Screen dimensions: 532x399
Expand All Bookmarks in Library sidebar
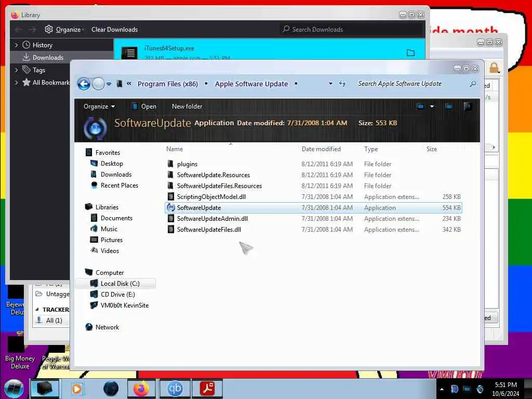pos(16,83)
